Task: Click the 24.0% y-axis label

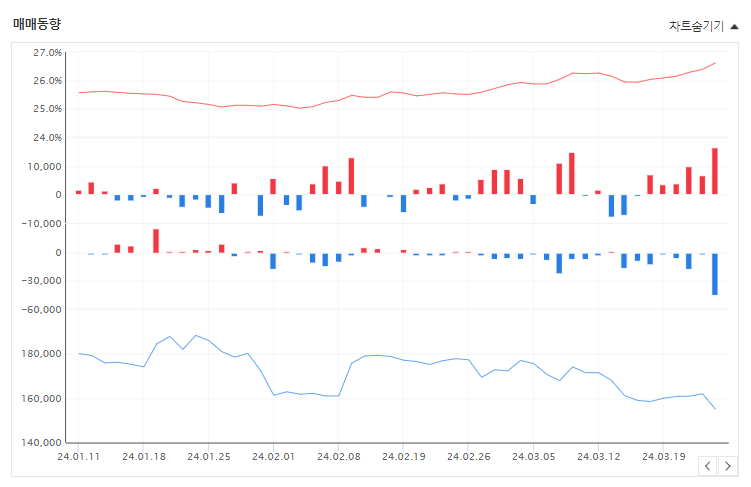Action: [47, 138]
